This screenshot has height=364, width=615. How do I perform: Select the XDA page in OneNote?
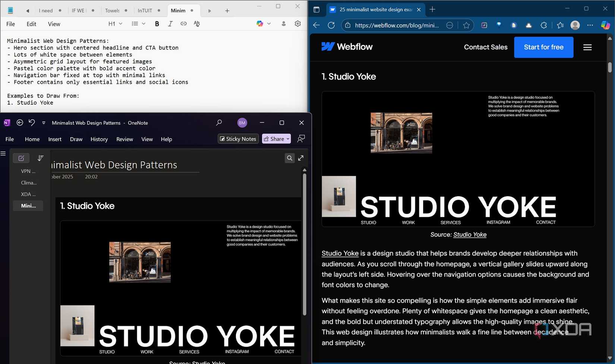(x=28, y=194)
